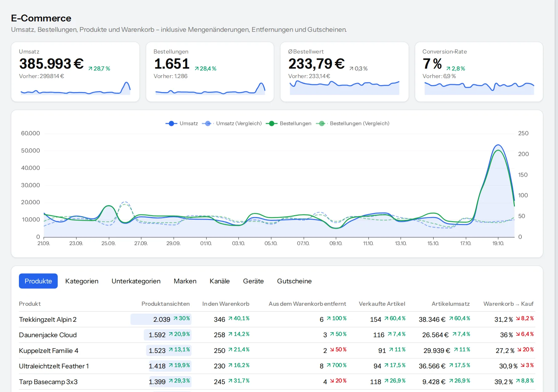Open the Produkte tab

[38, 281]
